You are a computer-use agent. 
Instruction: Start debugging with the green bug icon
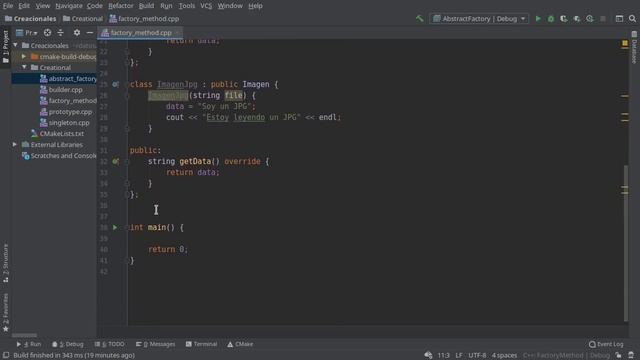pos(551,19)
